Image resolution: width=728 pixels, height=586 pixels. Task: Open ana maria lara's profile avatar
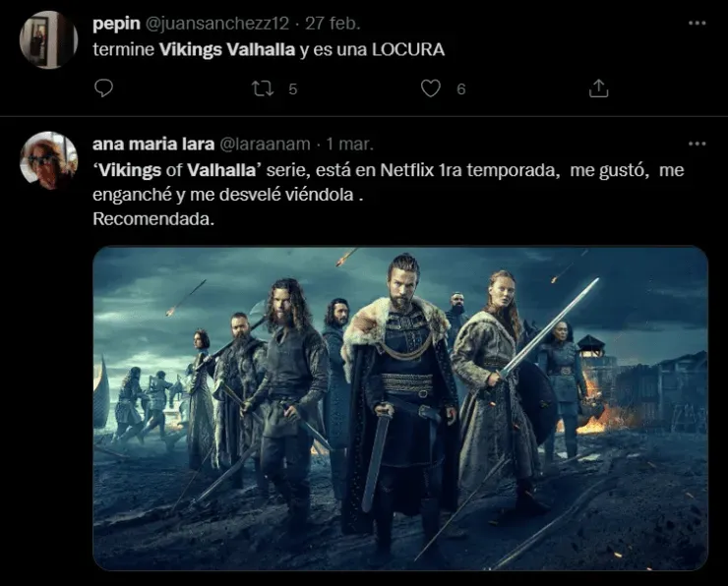(x=49, y=160)
